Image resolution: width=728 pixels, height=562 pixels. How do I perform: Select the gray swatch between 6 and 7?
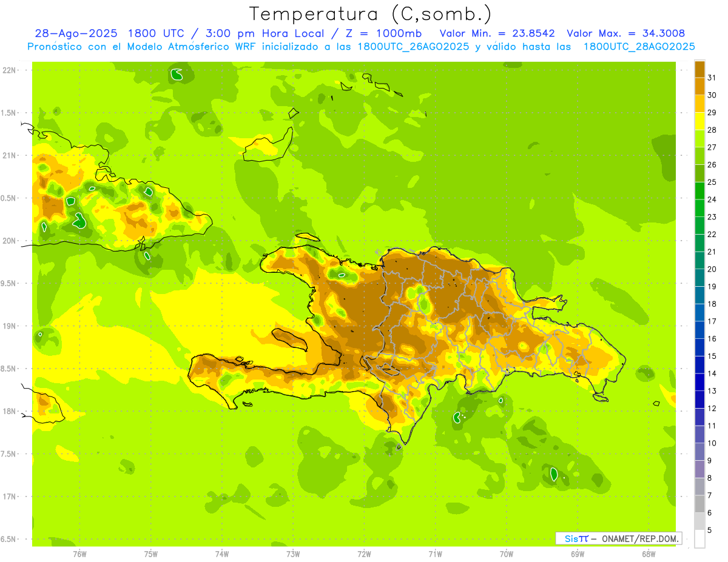699,504
